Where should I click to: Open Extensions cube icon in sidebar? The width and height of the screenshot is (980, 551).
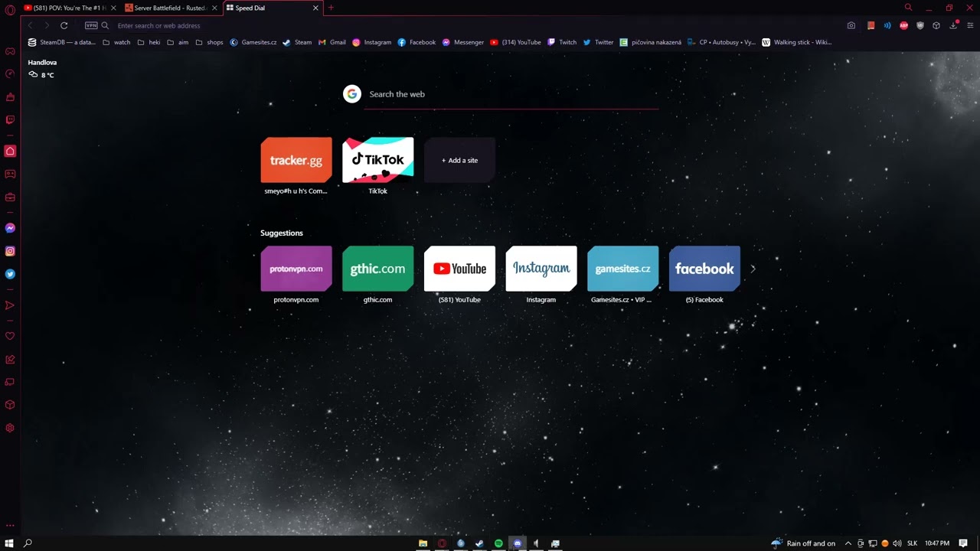(10, 405)
